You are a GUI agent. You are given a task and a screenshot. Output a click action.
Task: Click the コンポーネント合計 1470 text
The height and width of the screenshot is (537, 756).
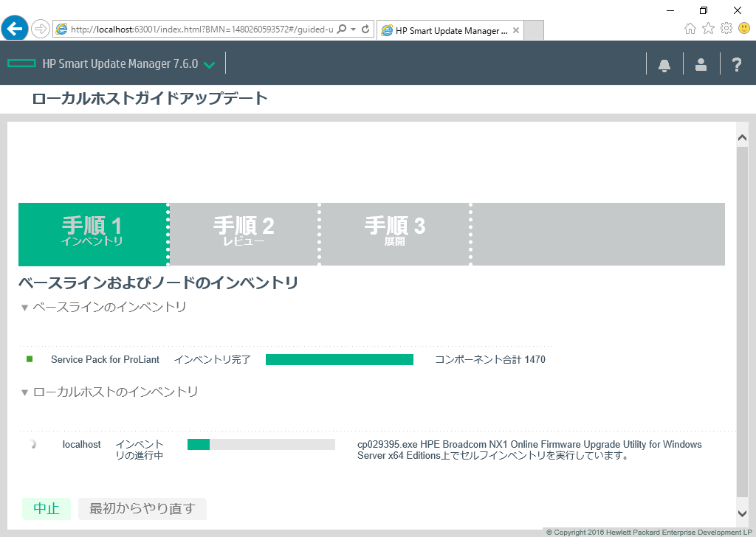[x=490, y=360]
